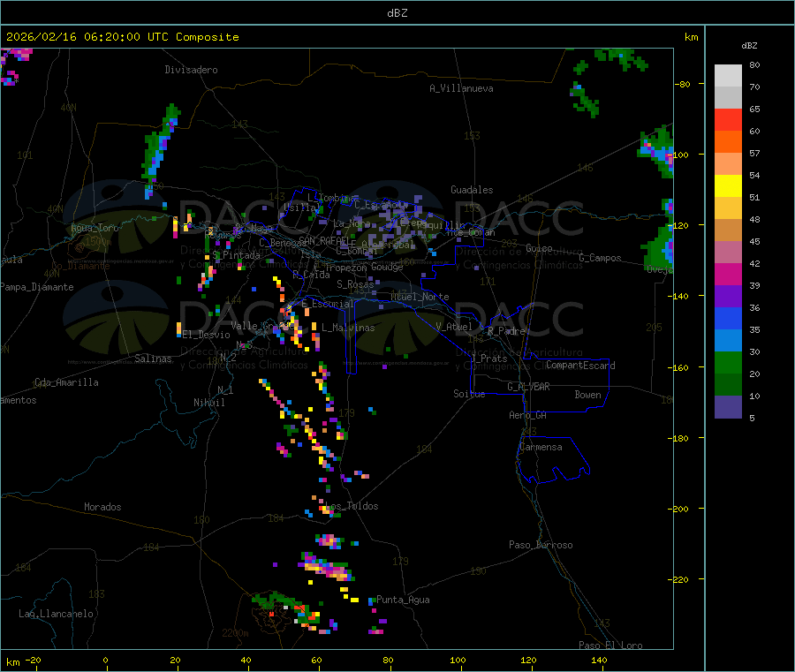795x672 pixels.
Task: Click the 'El_Desvio' map label
Action: 207,335
